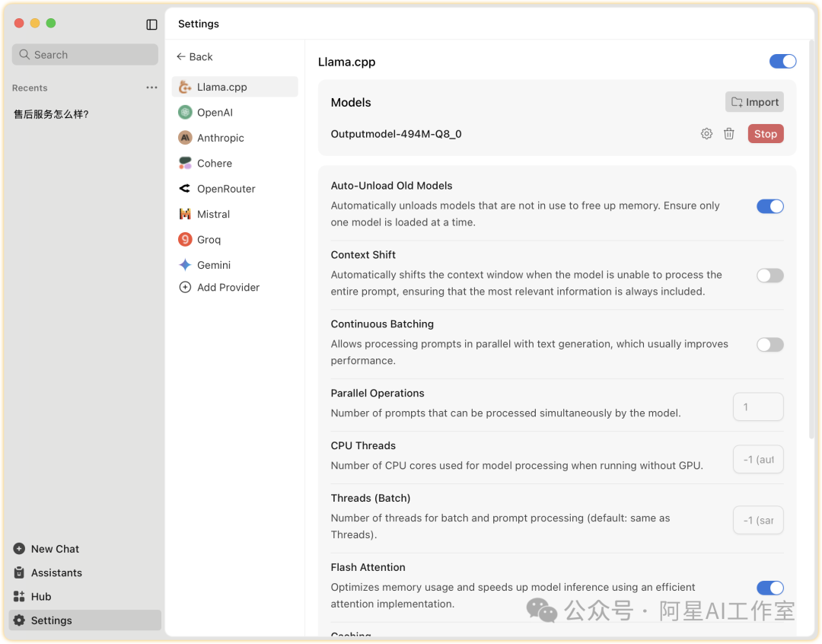Enable Continuous Batching switch
The image size is (822, 644).
pos(769,345)
